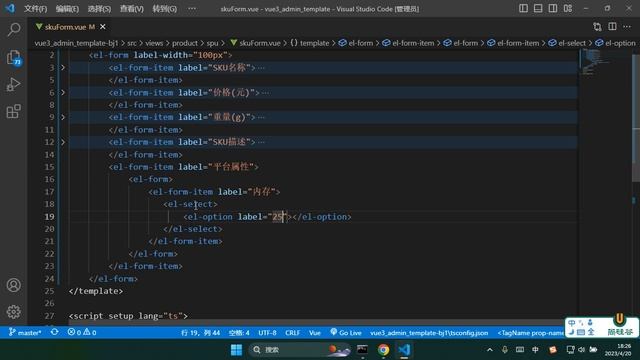
Task: Open Google Chrome in taskbar
Action: point(383,350)
